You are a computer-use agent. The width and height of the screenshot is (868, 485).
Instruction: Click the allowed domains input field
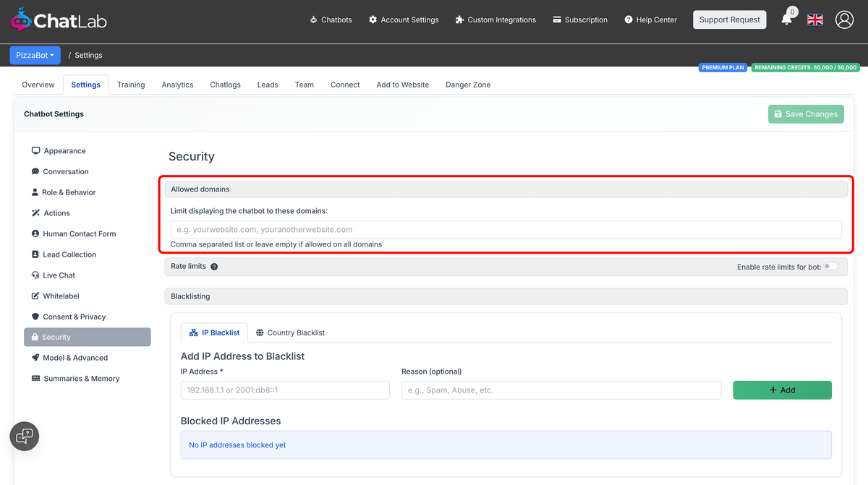[506, 230]
